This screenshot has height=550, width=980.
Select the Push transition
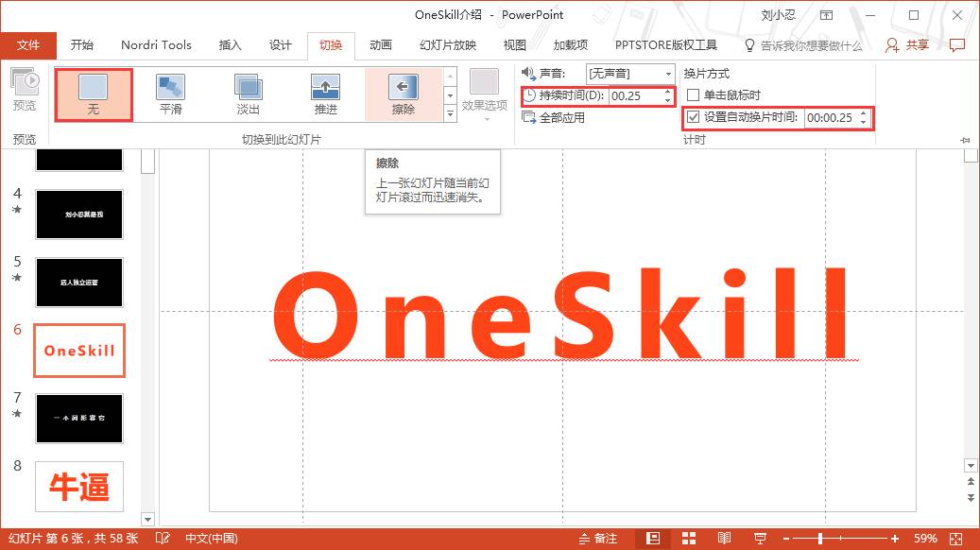coord(326,95)
